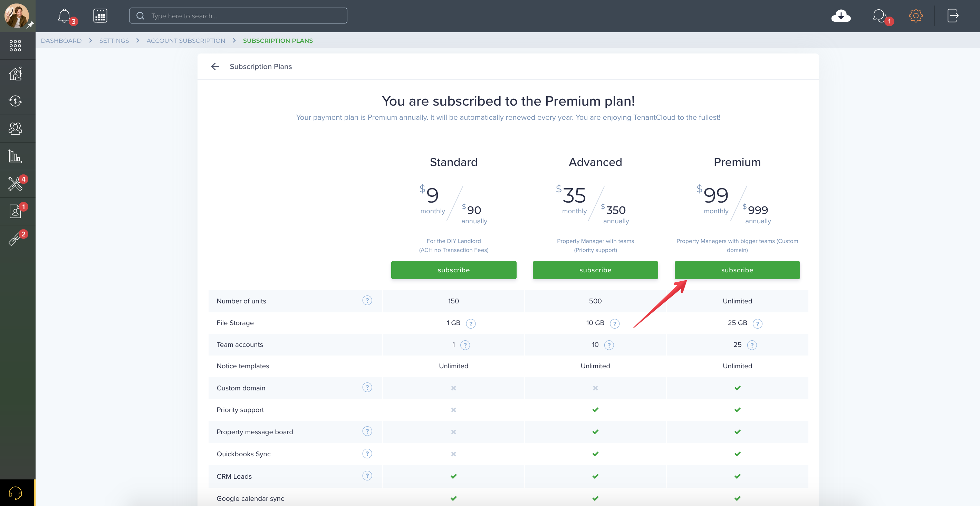Open the accounting dollar icon in sidebar
980x506 pixels.
[15, 101]
